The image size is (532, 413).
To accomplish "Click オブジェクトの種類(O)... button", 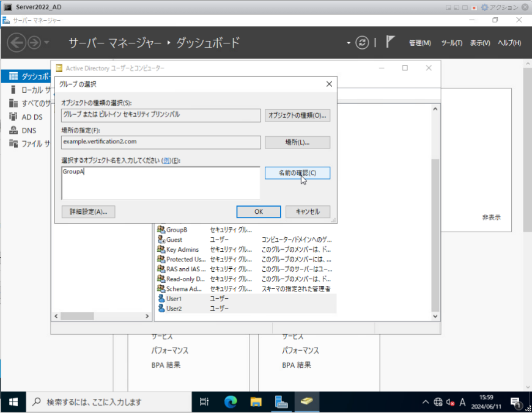I will point(297,115).
